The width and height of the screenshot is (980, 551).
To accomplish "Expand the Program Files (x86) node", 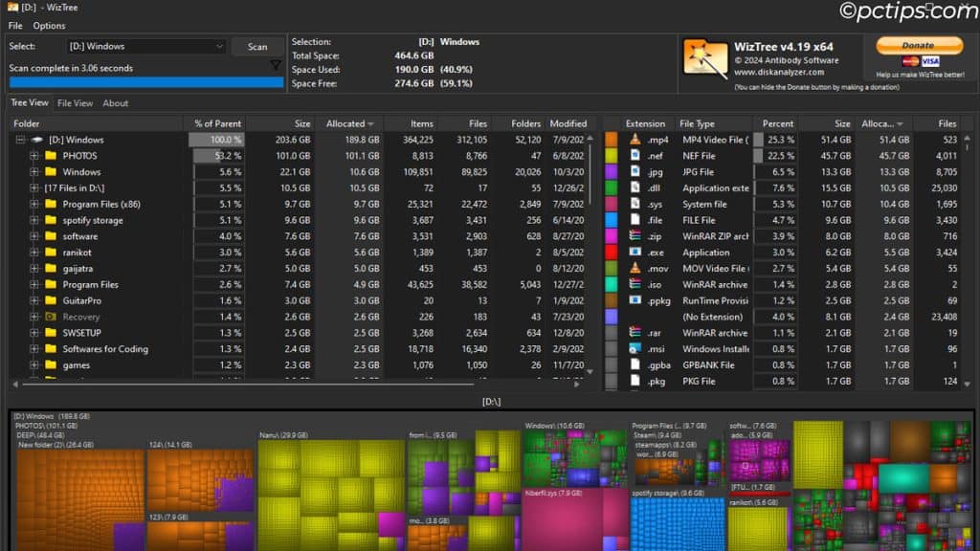I will click(34, 204).
